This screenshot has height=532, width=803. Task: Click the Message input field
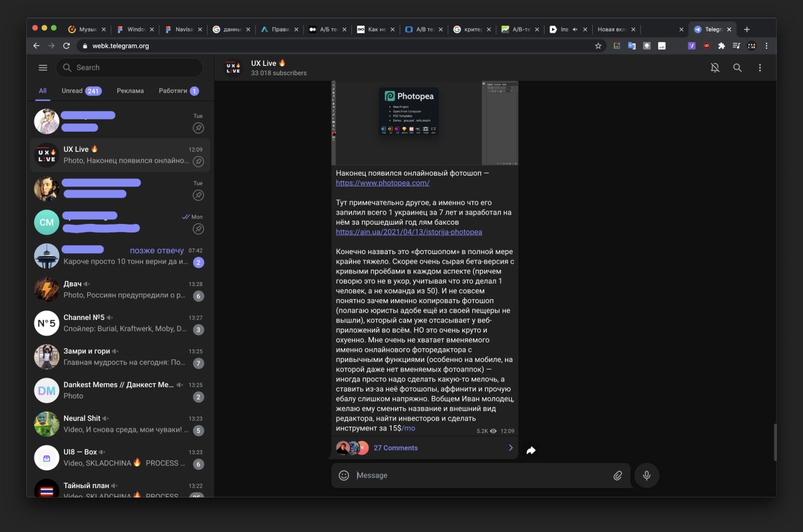[480, 476]
